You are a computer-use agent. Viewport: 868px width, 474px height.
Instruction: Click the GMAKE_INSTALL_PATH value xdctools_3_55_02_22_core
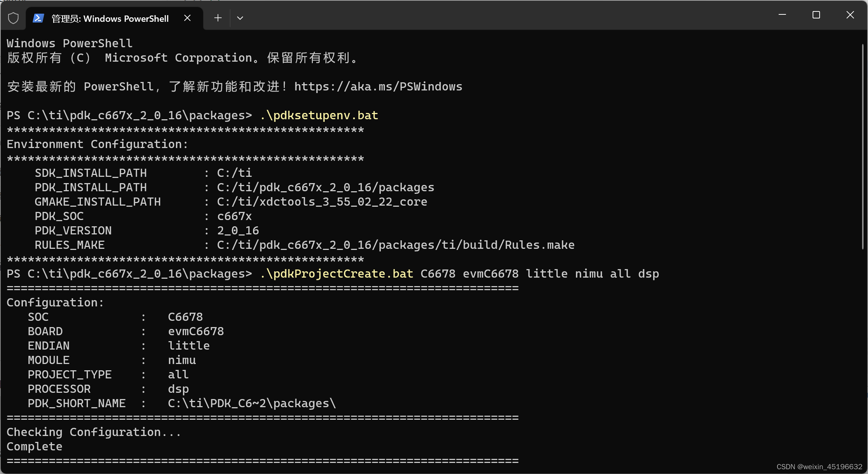point(322,202)
